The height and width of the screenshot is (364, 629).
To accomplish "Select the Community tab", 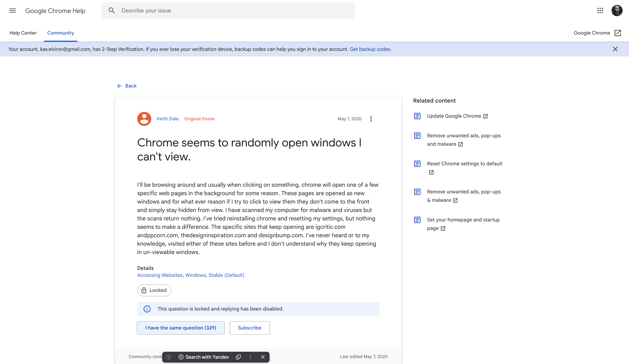I will 60,33.
